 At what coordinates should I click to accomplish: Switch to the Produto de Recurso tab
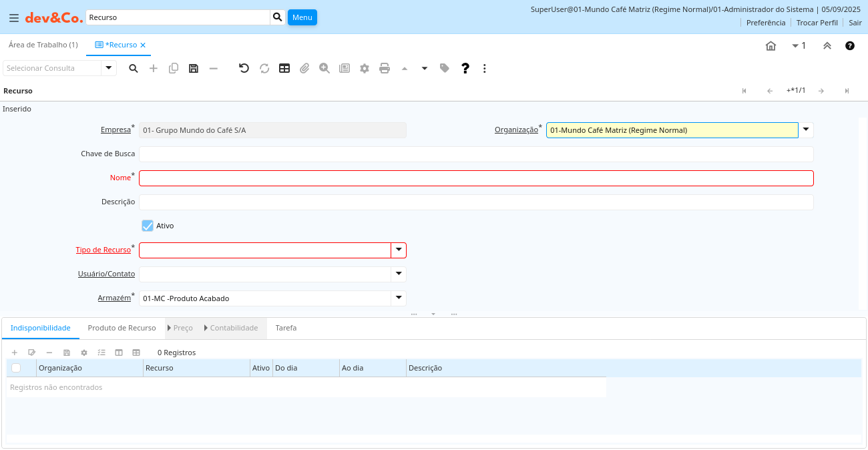pos(122,328)
